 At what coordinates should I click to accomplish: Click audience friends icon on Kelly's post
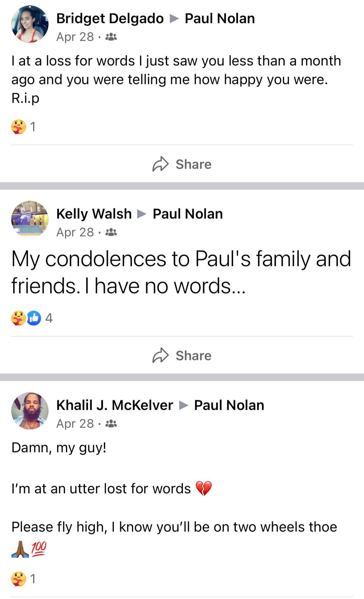coord(111,232)
